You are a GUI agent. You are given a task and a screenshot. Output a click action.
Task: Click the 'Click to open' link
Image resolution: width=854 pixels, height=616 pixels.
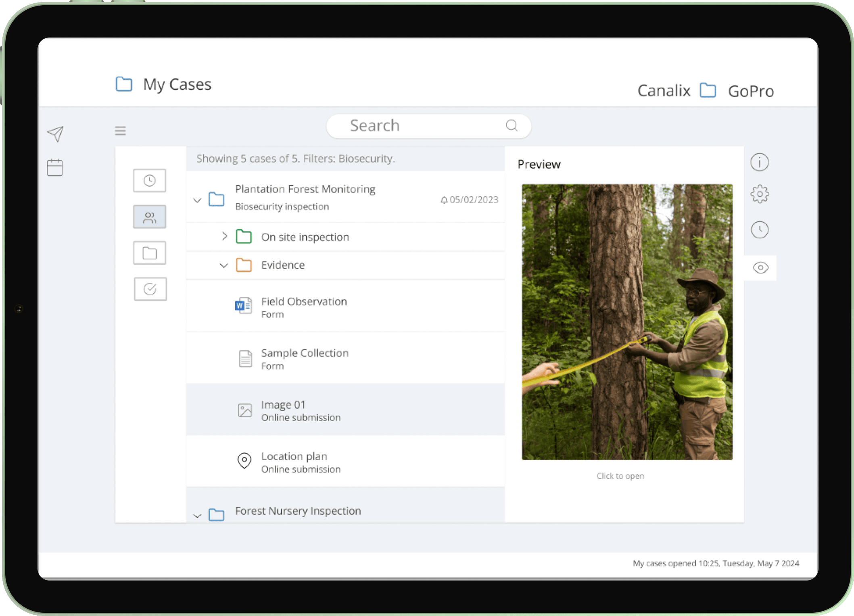[x=620, y=476]
